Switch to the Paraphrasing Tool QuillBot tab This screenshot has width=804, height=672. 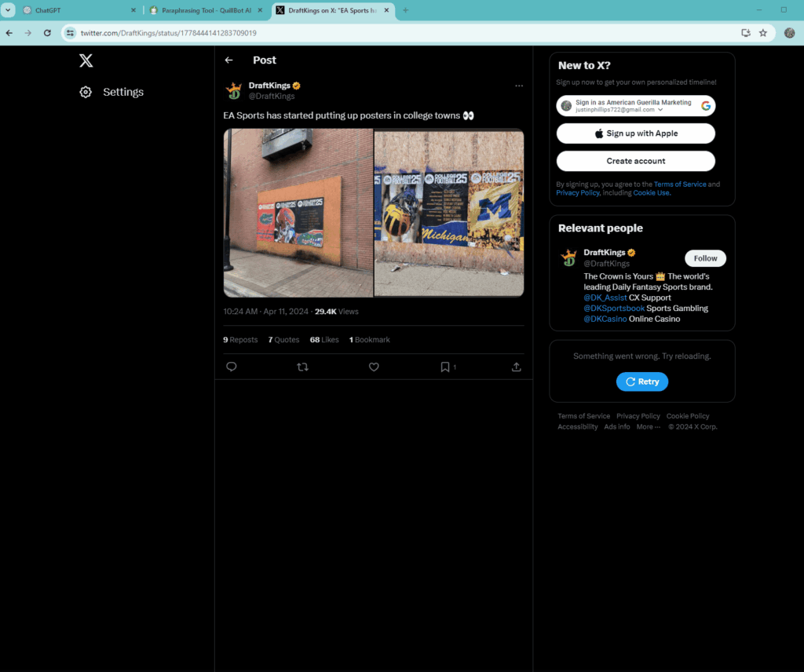tap(206, 10)
